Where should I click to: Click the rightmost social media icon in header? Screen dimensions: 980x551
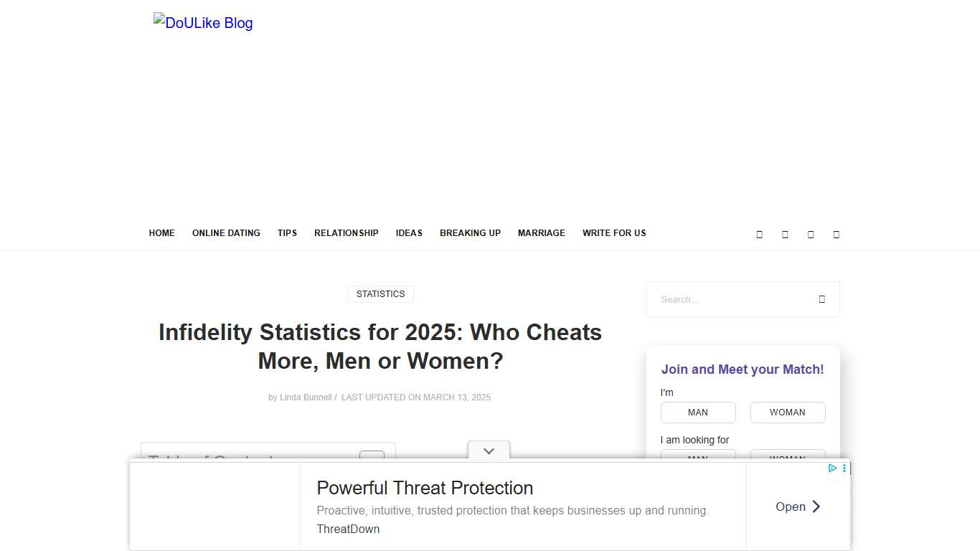click(836, 234)
